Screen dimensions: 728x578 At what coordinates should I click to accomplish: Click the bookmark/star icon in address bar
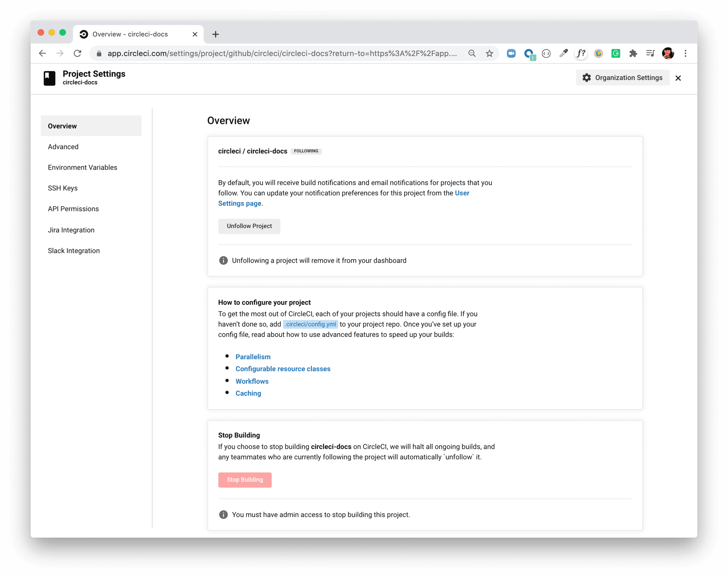[489, 54]
